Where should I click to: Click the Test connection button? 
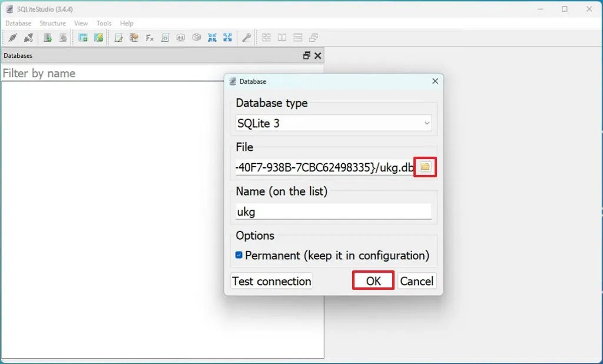(271, 281)
